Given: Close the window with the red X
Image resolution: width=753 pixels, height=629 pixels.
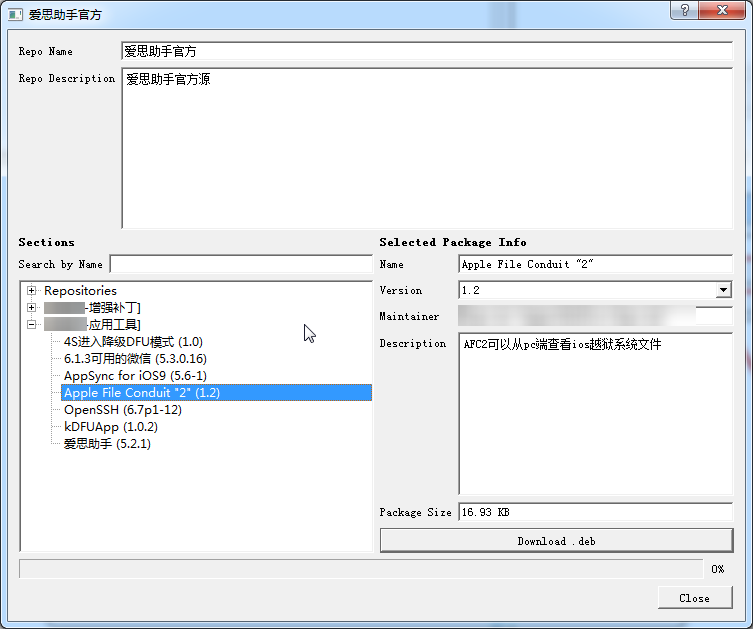Looking at the screenshot, I should click(722, 10).
